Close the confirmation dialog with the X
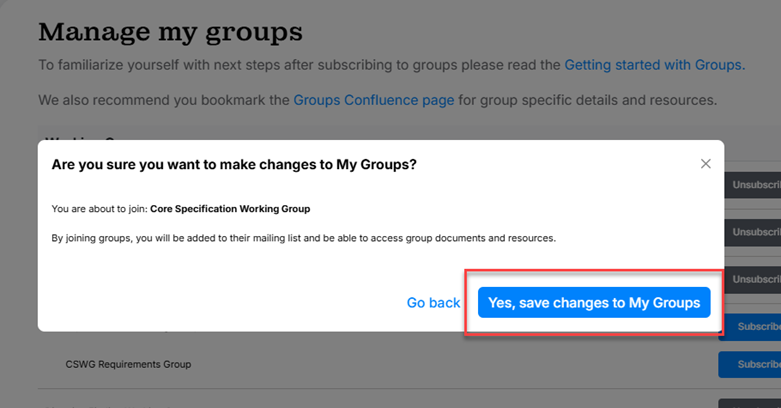Viewport: 781px width, 408px height. [x=705, y=164]
